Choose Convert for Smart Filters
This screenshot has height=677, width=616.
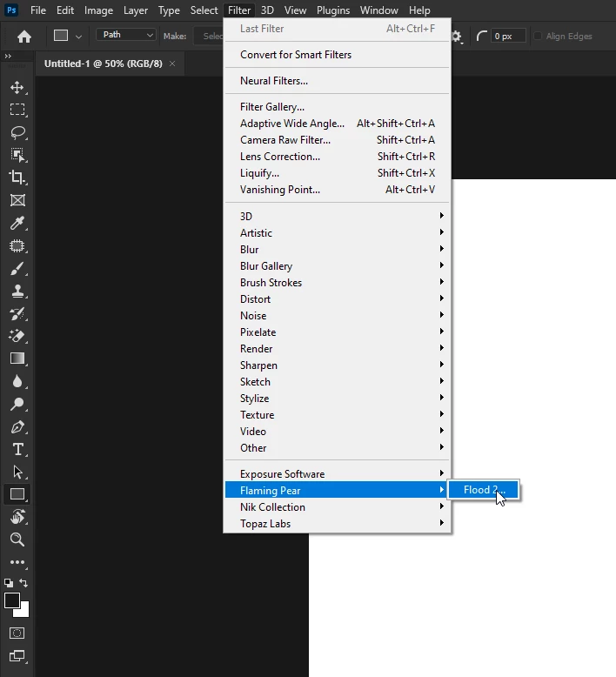tap(337, 55)
